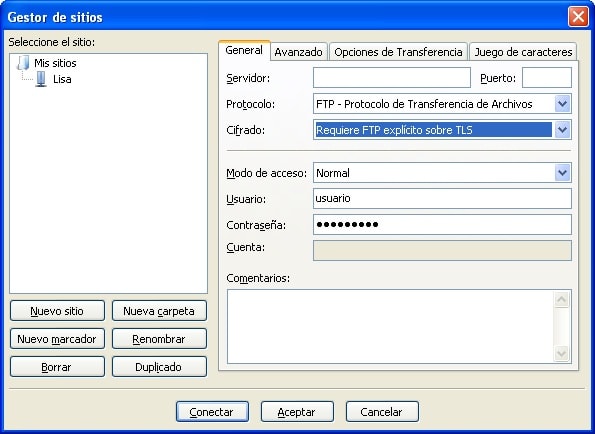Screen dimensions: 595x434
Task: Click the Nueva carpeta button
Action: point(159,311)
